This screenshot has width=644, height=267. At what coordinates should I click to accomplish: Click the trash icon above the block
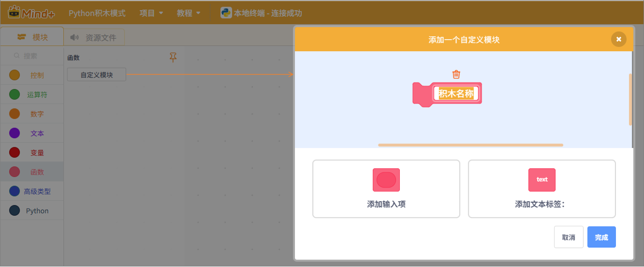coord(456,74)
